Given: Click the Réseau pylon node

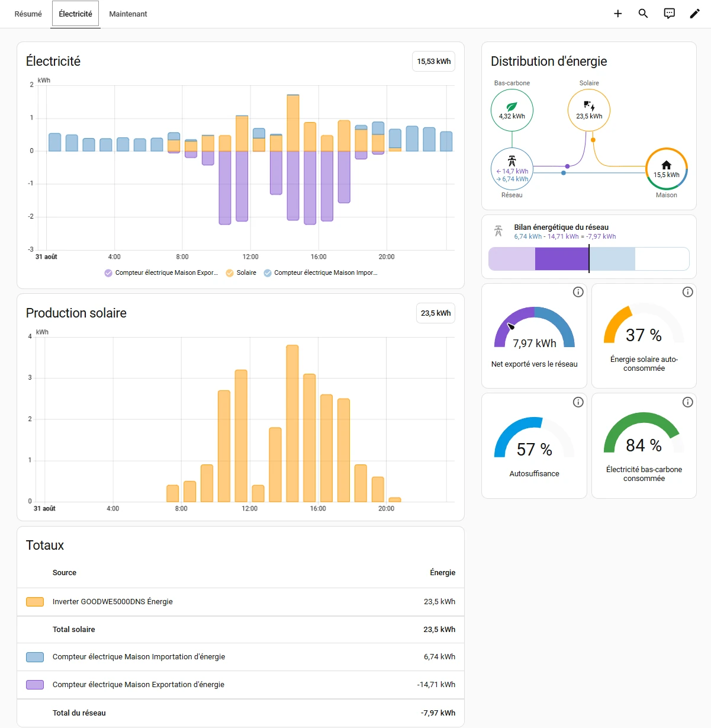Looking at the screenshot, I should (512, 169).
